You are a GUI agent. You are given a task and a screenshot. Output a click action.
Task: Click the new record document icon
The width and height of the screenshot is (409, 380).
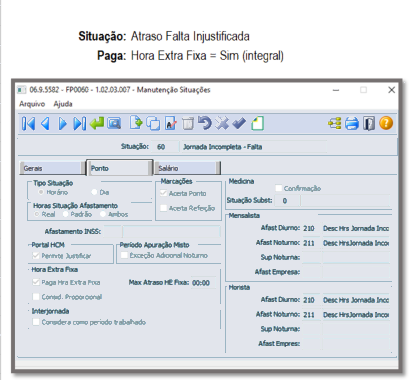tap(136, 123)
